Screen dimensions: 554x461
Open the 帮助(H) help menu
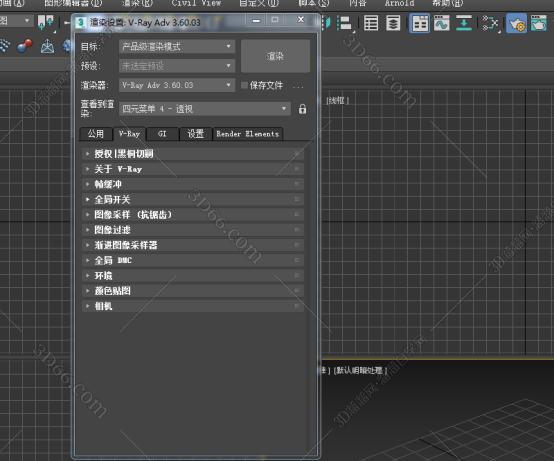click(x=448, y=3)
